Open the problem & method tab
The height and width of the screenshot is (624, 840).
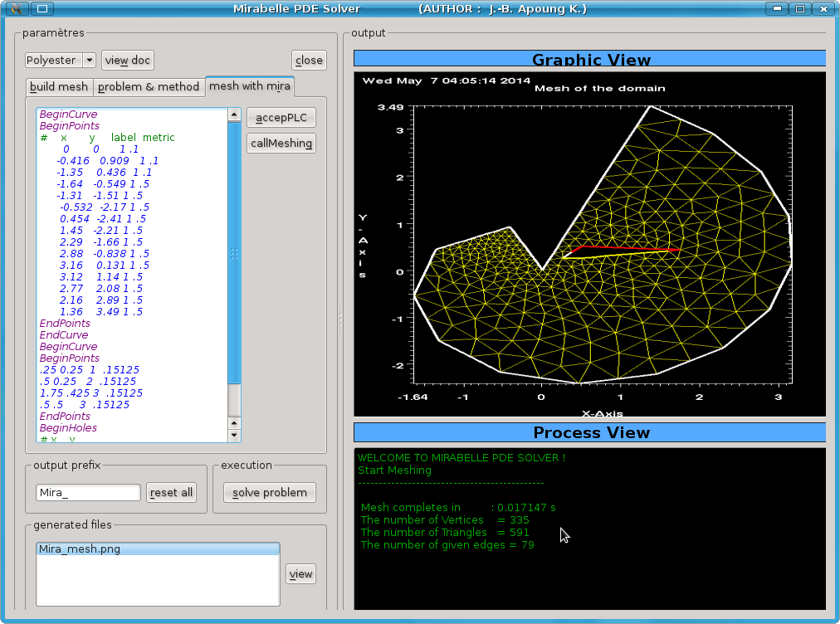click(x=149, y=87)
